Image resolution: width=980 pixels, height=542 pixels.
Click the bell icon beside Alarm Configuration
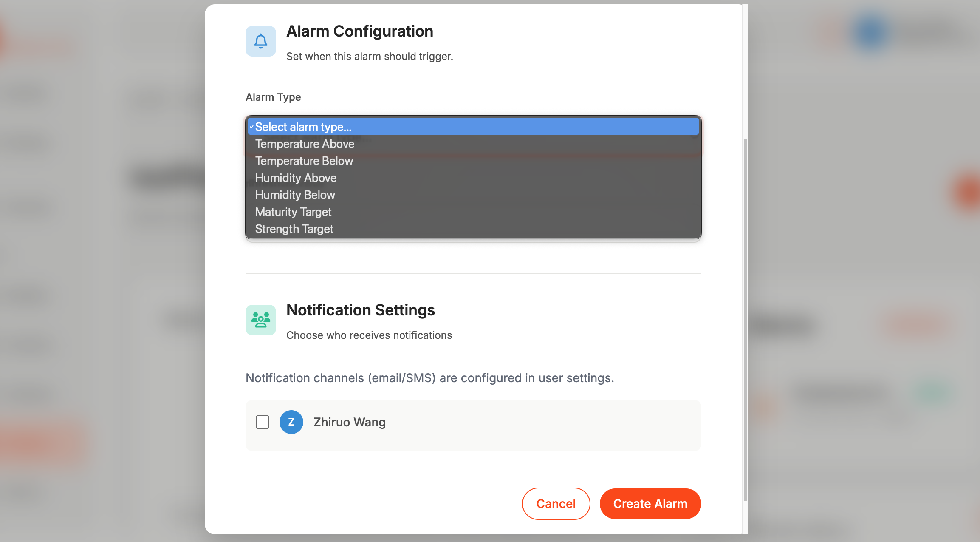[260, 41]
